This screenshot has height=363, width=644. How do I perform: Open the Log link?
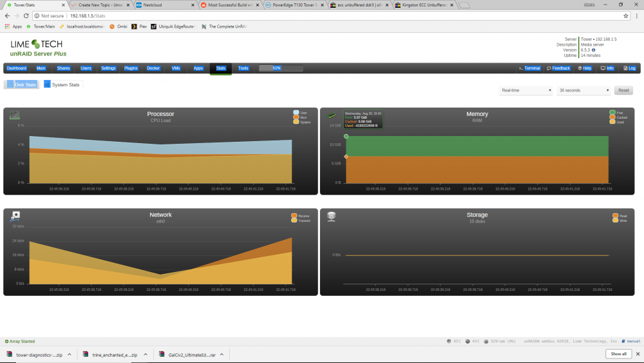[630, 68]
